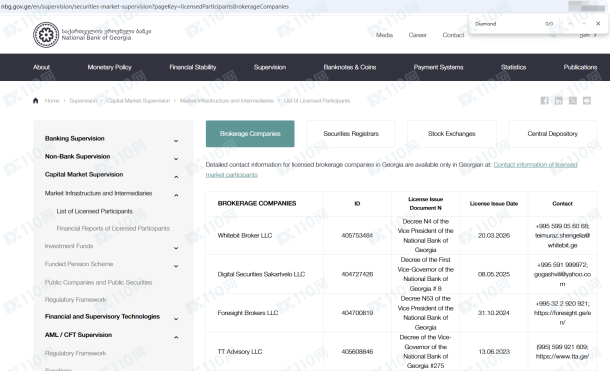
Task: Go to previous find result arrow
Action: tap(570, 24)
